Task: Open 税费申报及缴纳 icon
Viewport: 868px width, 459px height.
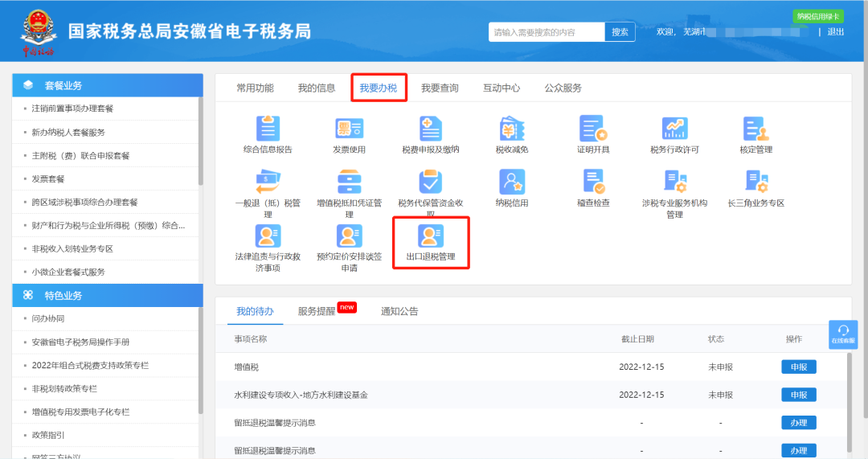Action: (x=430, y=129)
